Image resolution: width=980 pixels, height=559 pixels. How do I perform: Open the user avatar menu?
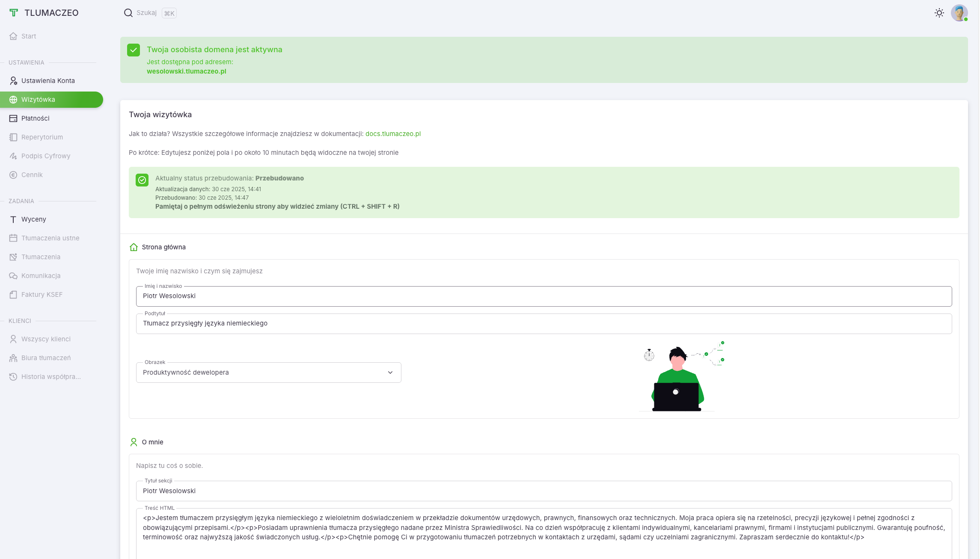coord(959,13)
